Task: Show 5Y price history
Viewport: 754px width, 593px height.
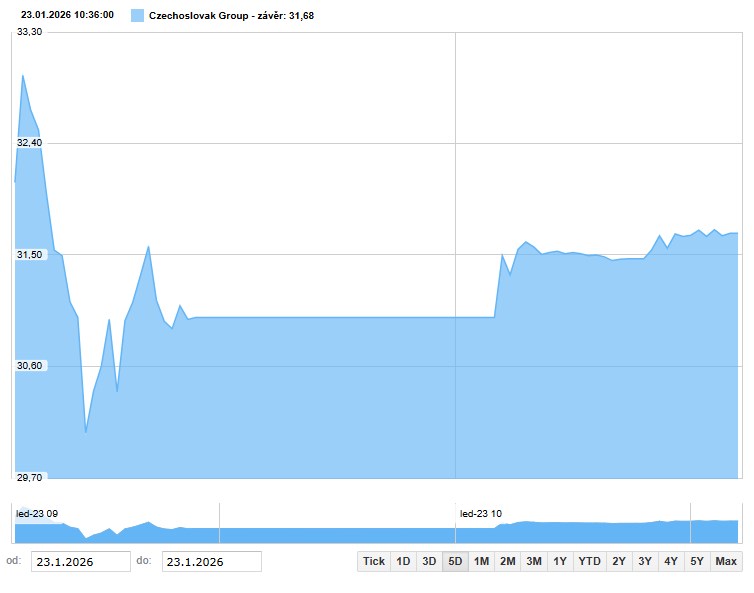Action: pyautogui.click(x=697, y=561)
